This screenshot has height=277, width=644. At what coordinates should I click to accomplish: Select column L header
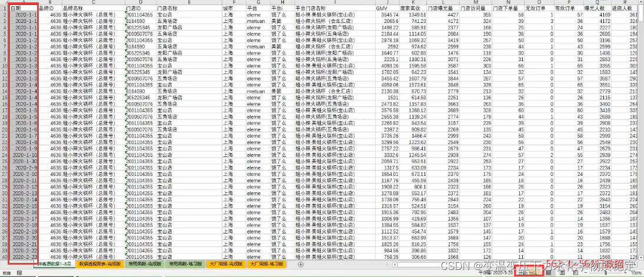point(443,2)
